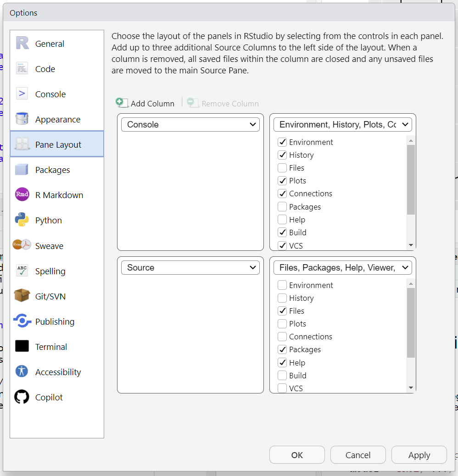Click the bottom-right pane scroll-up arrow

[x=411, y=283]
